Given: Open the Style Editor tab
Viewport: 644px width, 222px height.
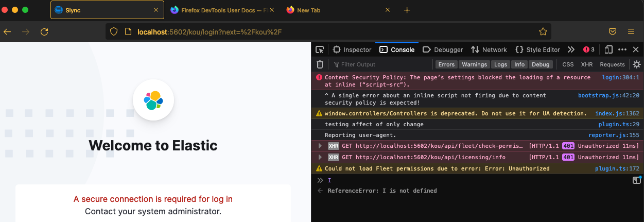Looking at the screenshot, I should (537, 49).
